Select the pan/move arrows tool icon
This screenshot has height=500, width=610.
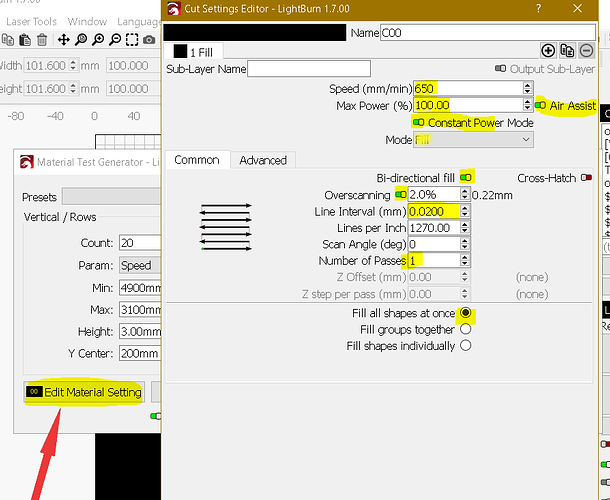coord(63,40)
